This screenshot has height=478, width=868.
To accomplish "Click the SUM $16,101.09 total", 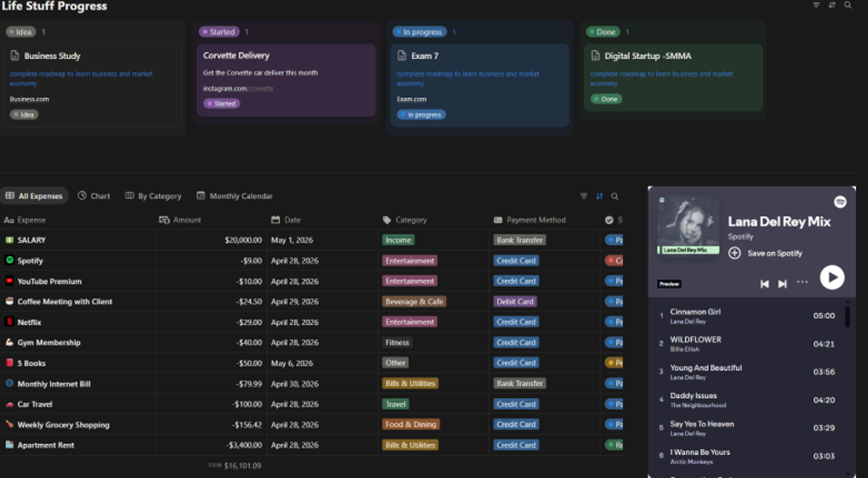I will [x=235, y=465].
